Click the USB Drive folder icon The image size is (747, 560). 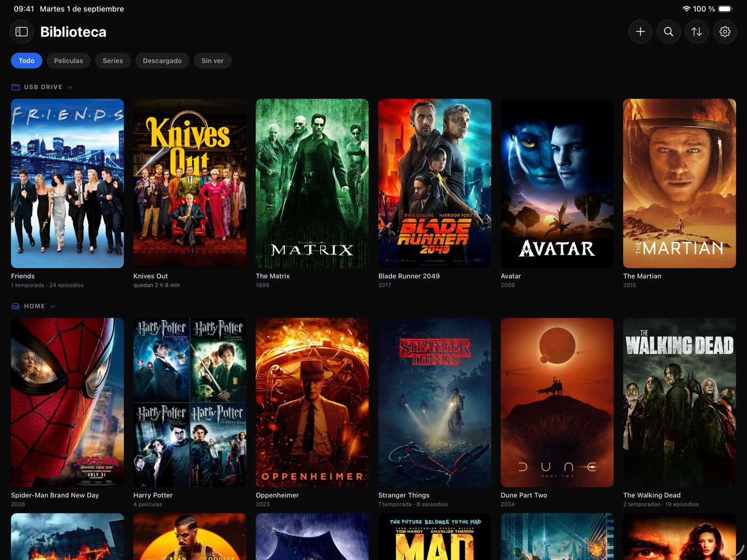point(15,87)
